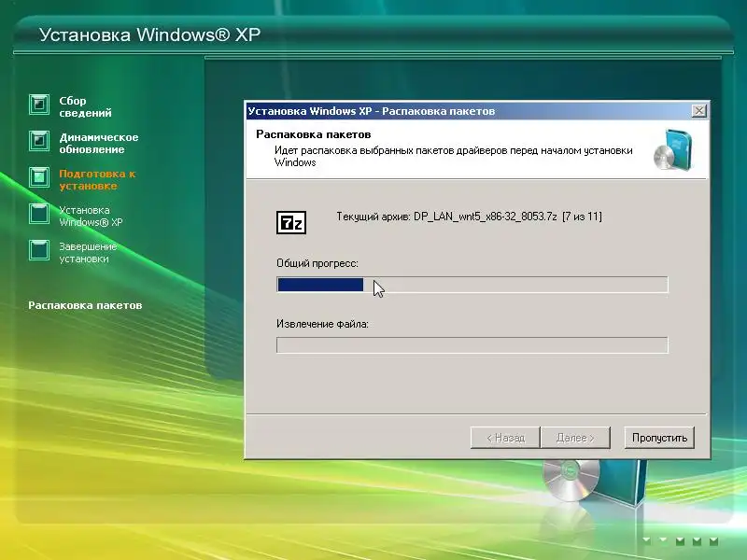Click the active step icon beside Подготовка к установке
Image resolution: width=747 pixels, height=560 pixels.
(39, 177)
